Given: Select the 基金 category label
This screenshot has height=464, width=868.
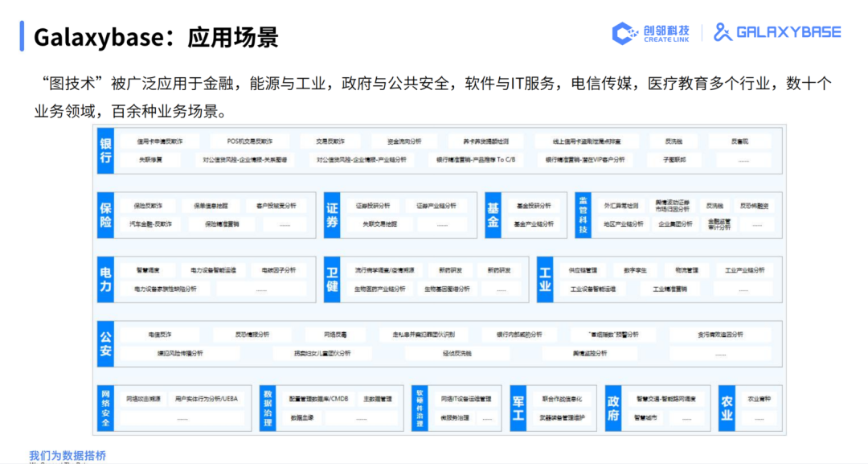Looking at the screenshot, I should point(493,216).
